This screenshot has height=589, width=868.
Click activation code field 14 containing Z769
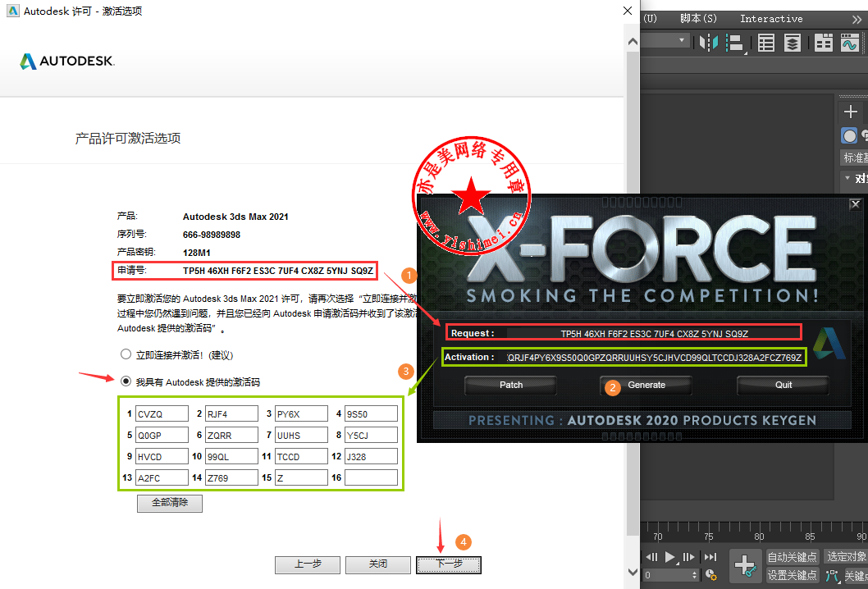[x=231, y=477]
